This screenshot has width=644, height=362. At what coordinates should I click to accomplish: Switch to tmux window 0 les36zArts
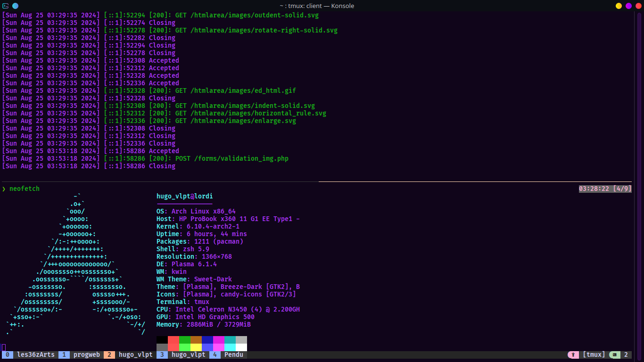[30, 354]
